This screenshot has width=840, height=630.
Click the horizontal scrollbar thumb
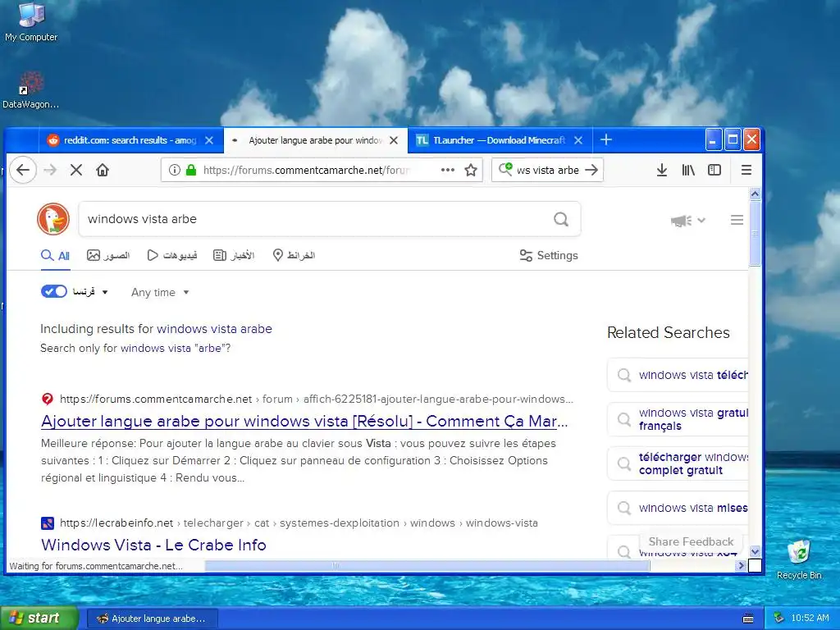tap(427, 565)
